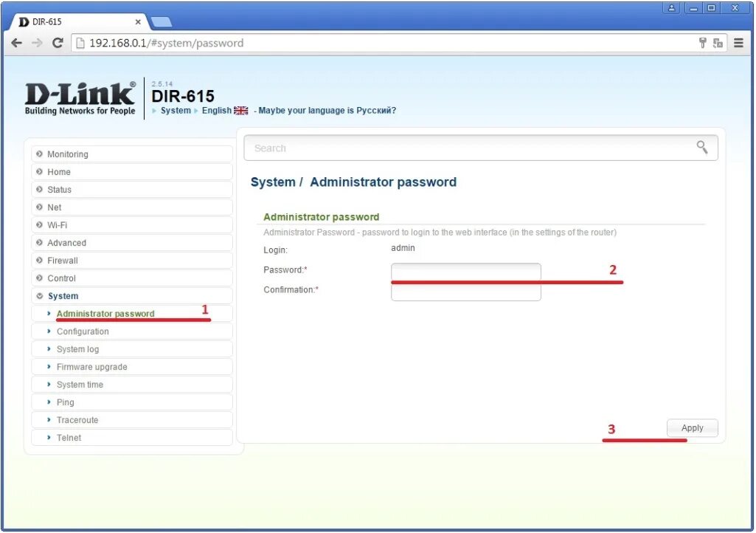Screen dimensions: 756x533
Task: Click the DIR-615 model title
Action: (183, 96)
